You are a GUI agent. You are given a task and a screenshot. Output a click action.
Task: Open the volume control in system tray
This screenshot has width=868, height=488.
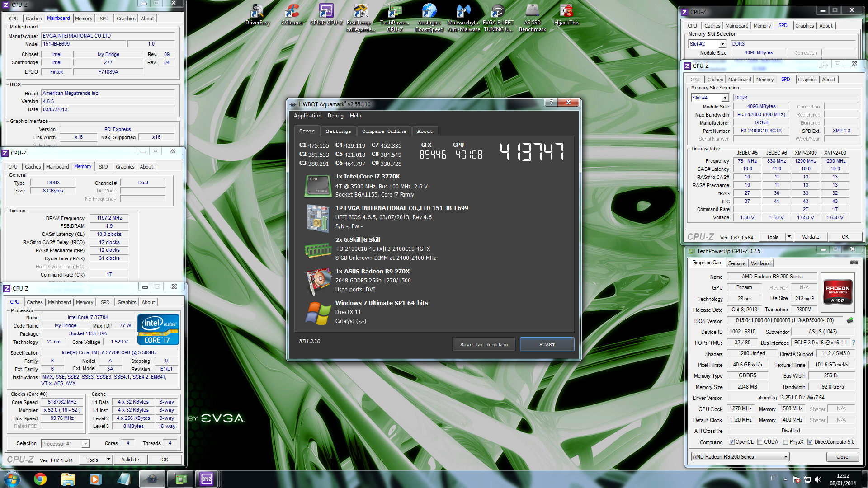(x=818, y=479)
